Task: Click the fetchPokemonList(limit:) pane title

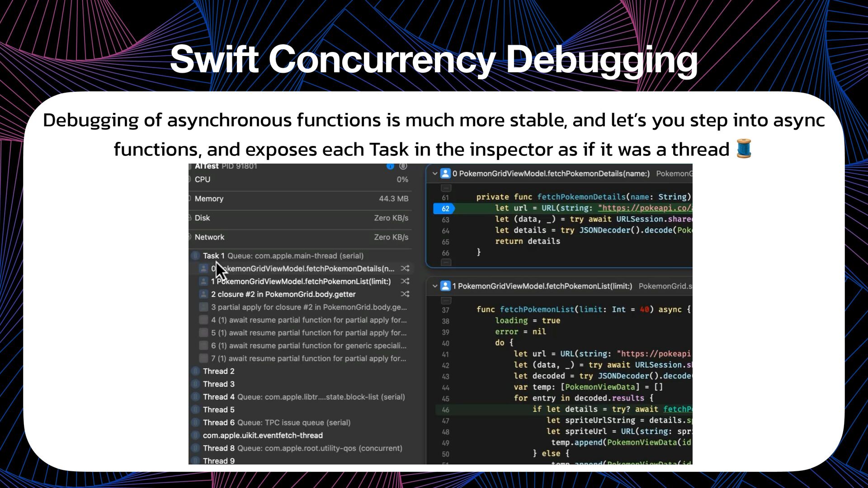Action: 542,286
